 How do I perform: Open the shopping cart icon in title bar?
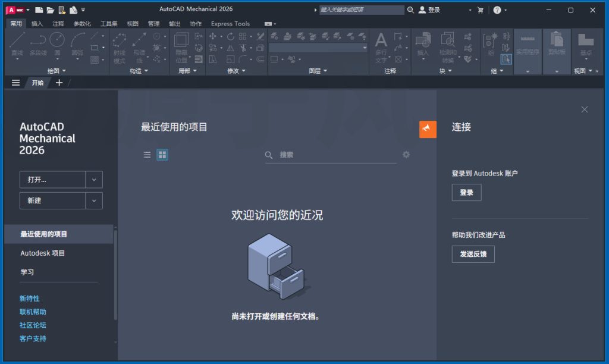pos(480,10)
